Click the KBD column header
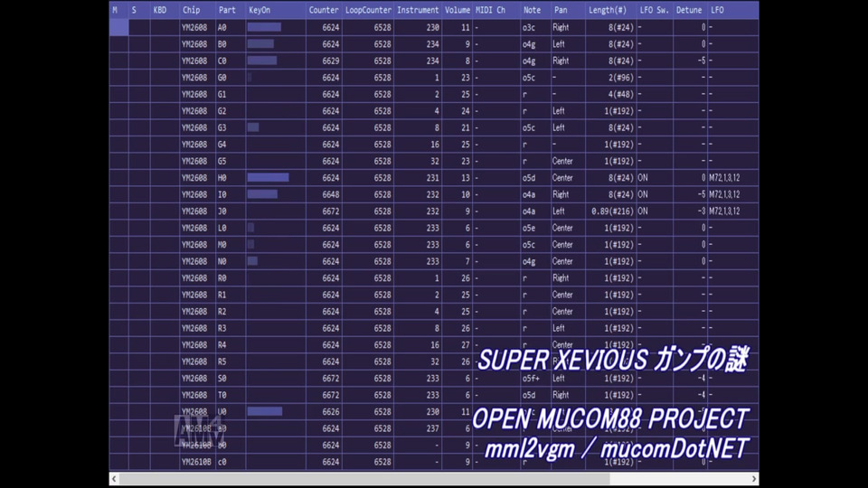This screenshot has height=488, width=868. click(x=165, y=10)
